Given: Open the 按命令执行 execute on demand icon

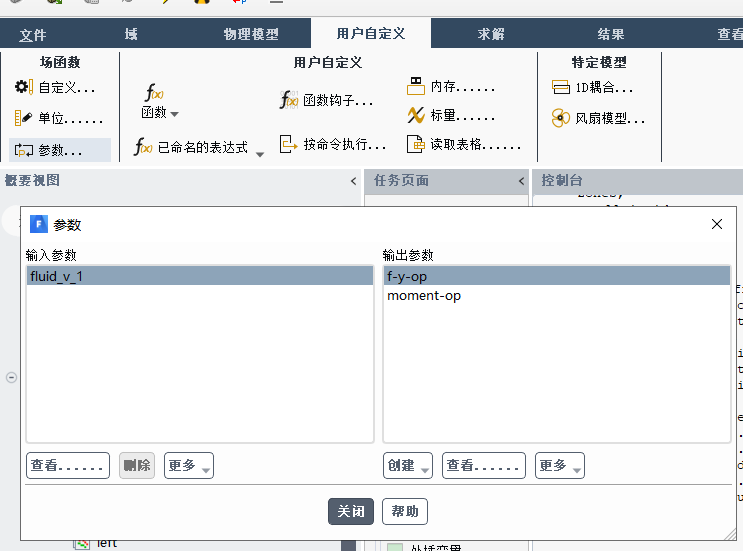Looking at the screenshot, I should point(289,145).
